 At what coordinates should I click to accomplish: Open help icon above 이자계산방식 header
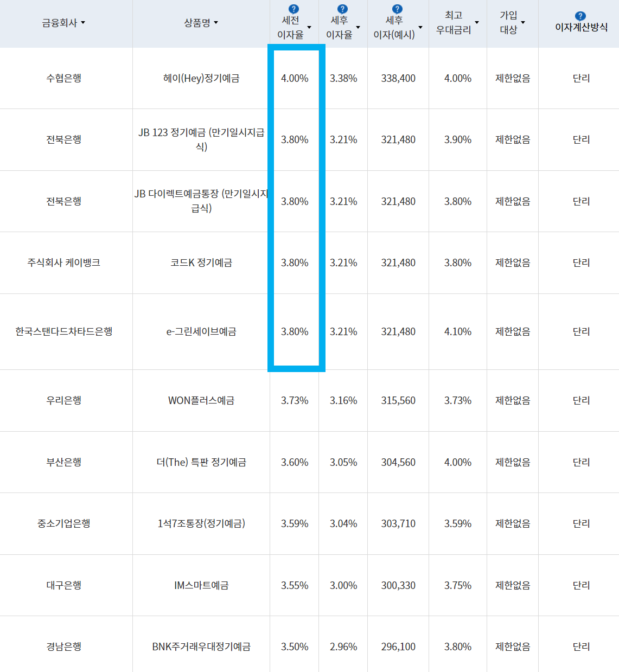point(580,16)
